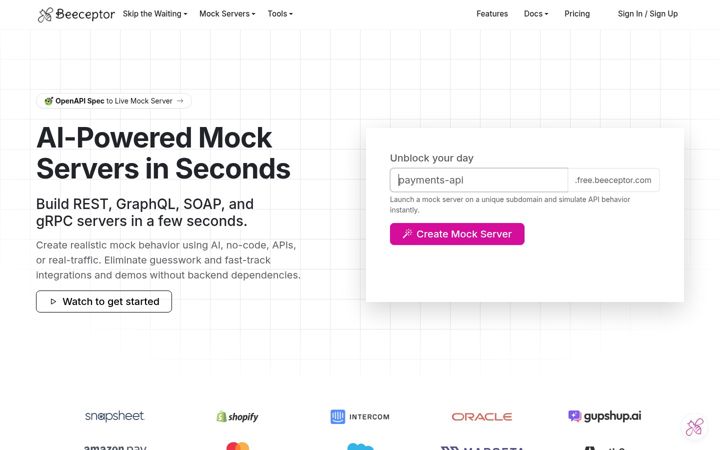The height and width of the screenshot is (450, 720).
Task: Expand the Skip the Waiting dropdown
Action: point(155,14)
